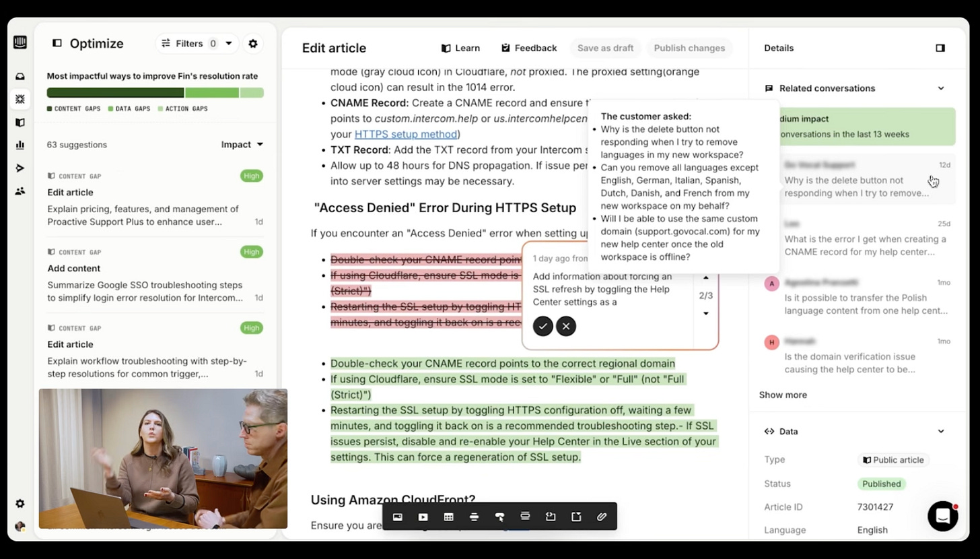Insert table from the editor toolbar
The height and width of the screenshot is (559, 980).
(448, 517)
